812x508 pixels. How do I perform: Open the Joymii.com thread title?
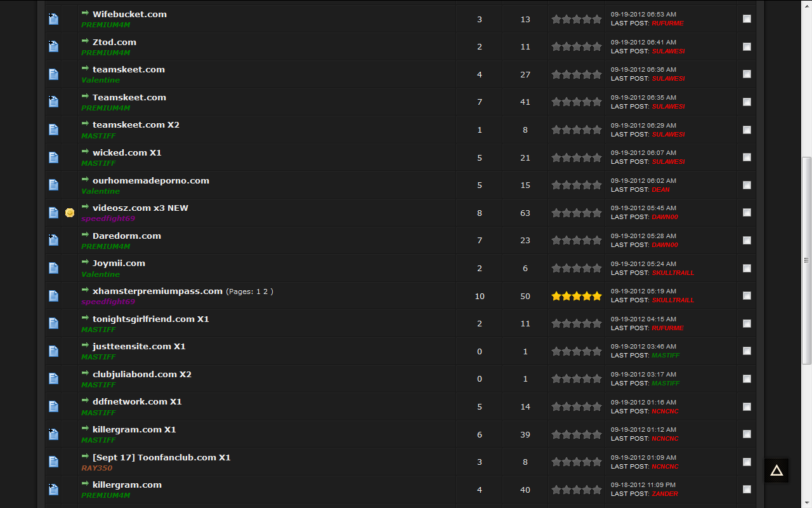(x=119, y=263)
